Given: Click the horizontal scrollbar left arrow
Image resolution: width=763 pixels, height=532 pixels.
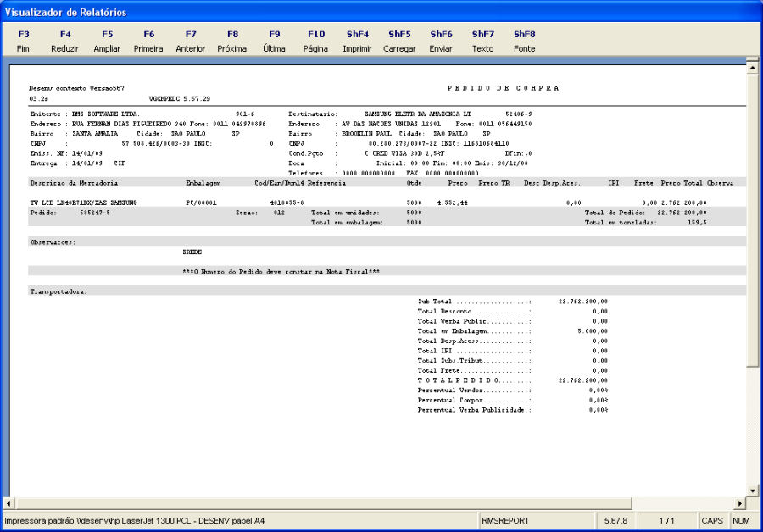Looking at the screenshot, I should click(8, 503).
